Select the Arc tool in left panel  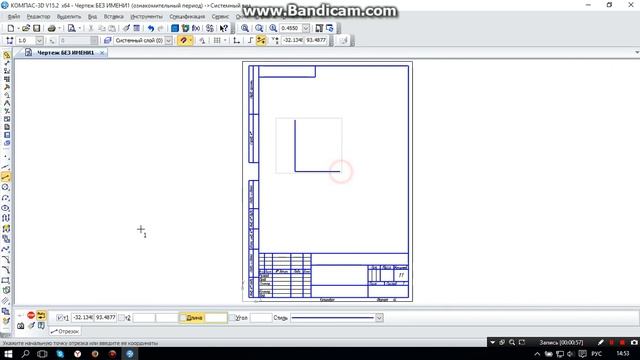pos(6,198)
